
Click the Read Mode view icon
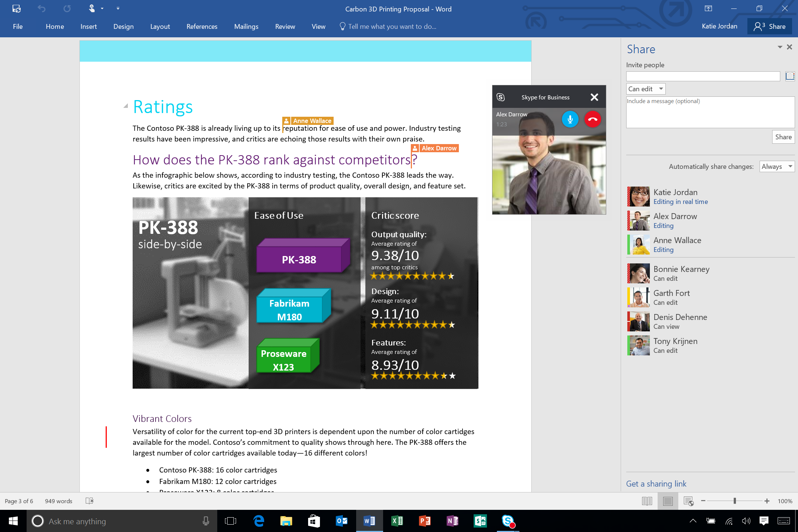point(647,501)
